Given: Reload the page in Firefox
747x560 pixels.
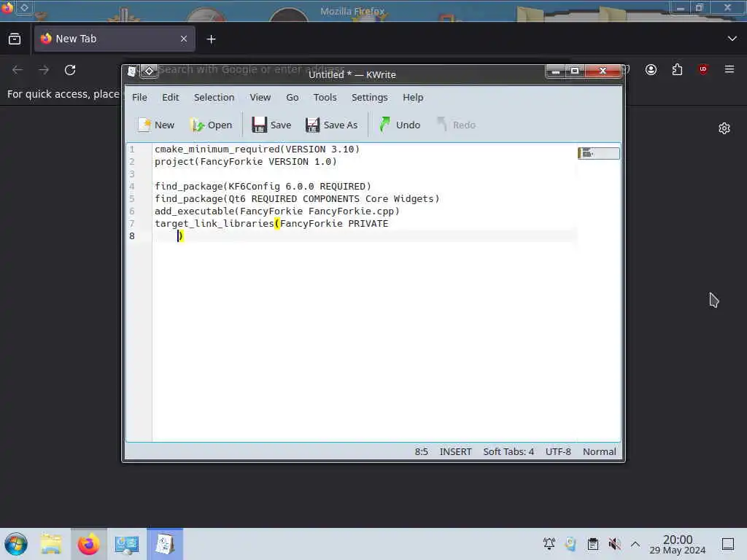Looking at the screenshot, I should point(70,70).
